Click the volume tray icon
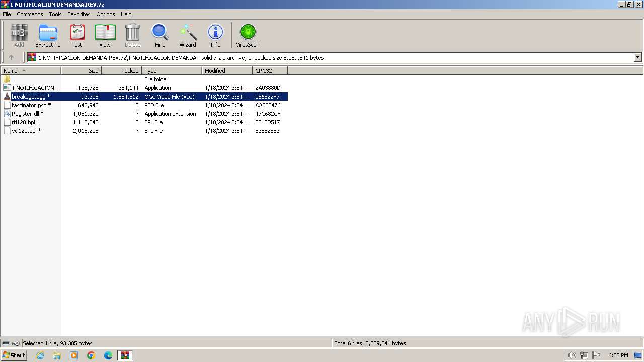This screenshot has height=362, width=644. [572, 355]
